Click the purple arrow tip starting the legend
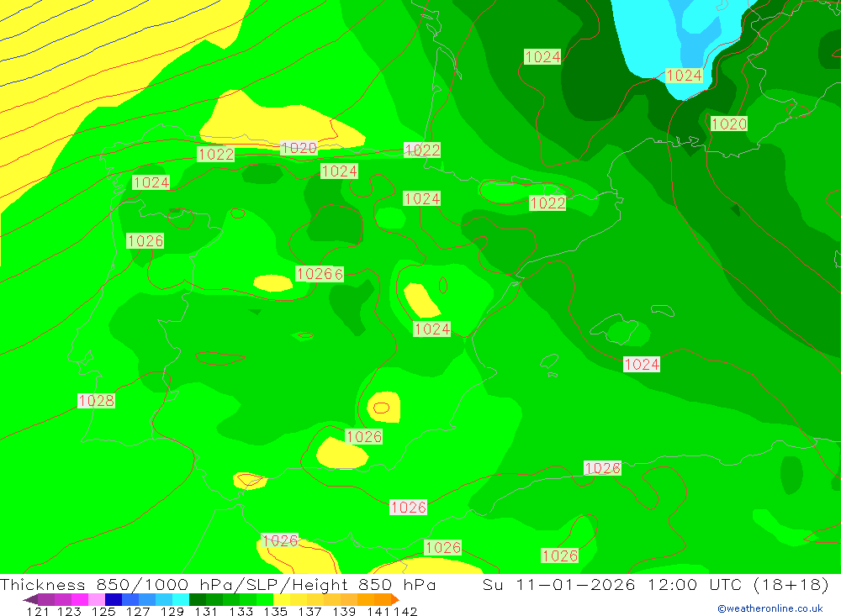Viewport: 841px width, 616px height. pos(30,599)
